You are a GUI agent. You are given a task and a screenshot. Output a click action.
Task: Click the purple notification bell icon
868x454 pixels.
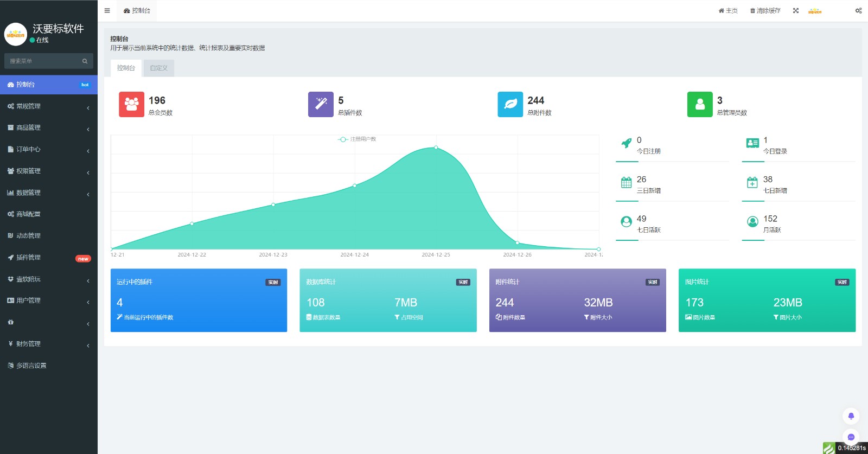click(x=851, y=416)
